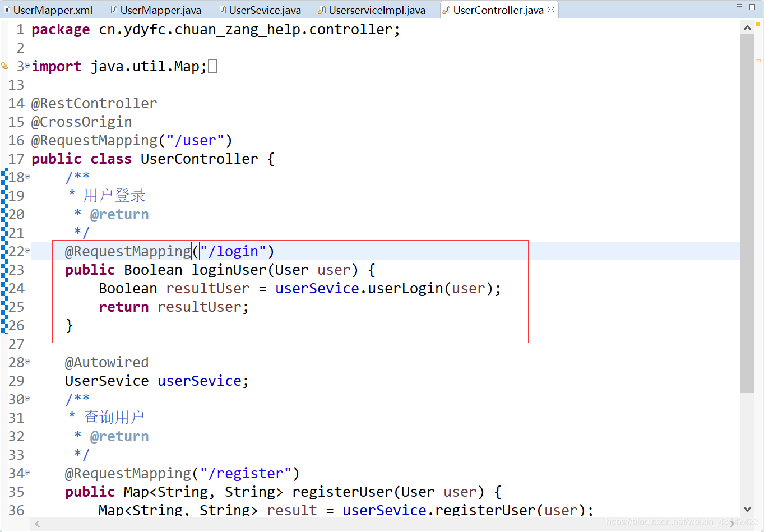Open the UserSevice.java editor tab
764x532 pixels.
(x=260, y=10)
